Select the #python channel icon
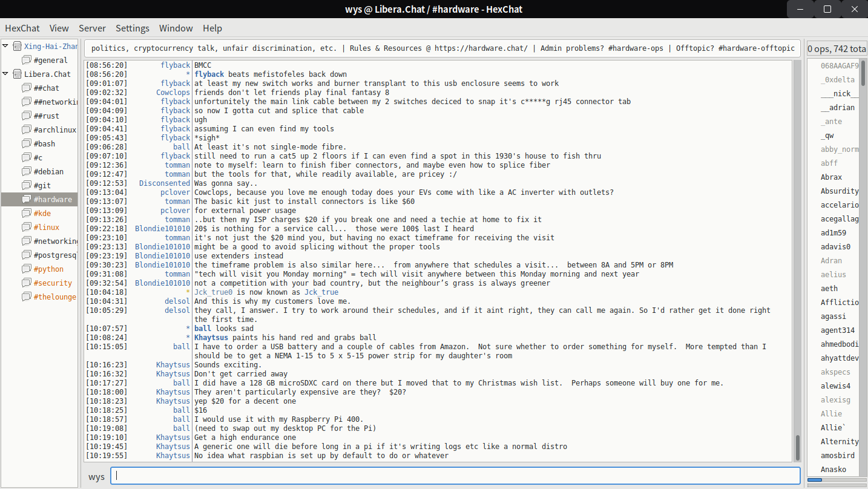868x489 pixels. (x=27, y=269)
